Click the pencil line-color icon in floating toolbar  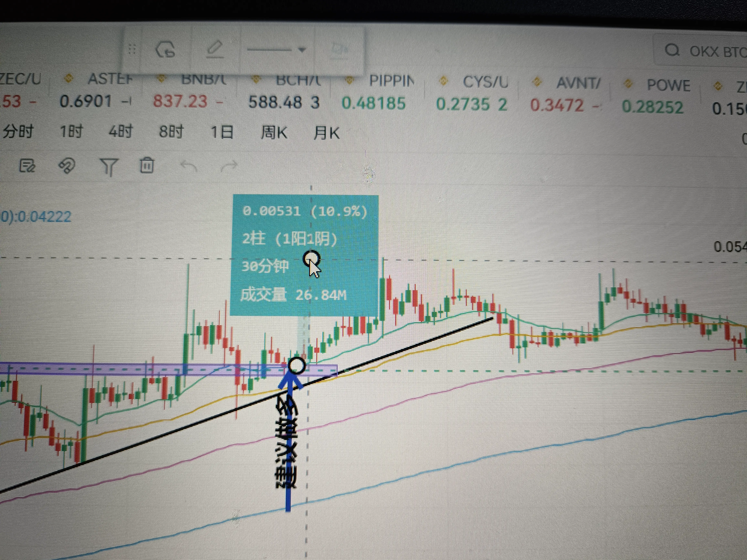point(214,49)
